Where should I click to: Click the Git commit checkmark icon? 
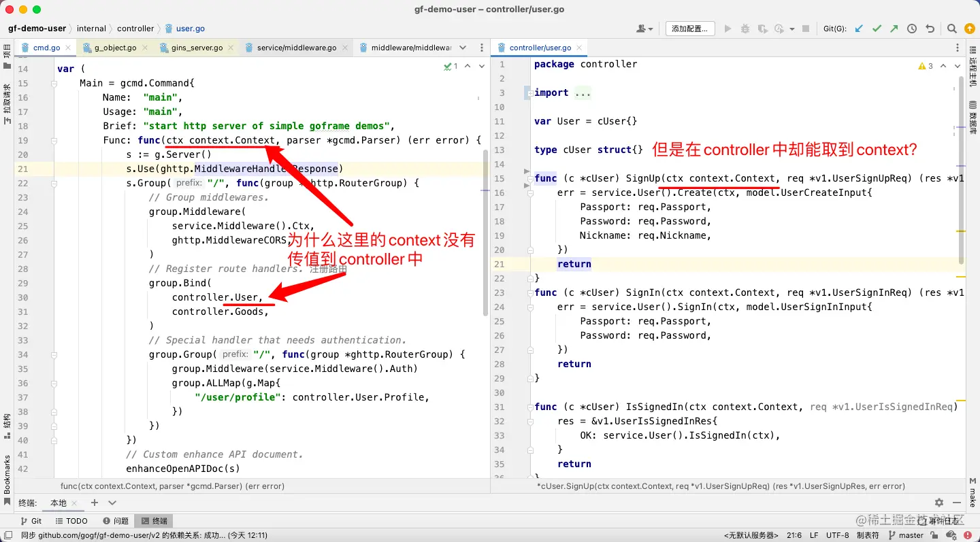point(877,29)
